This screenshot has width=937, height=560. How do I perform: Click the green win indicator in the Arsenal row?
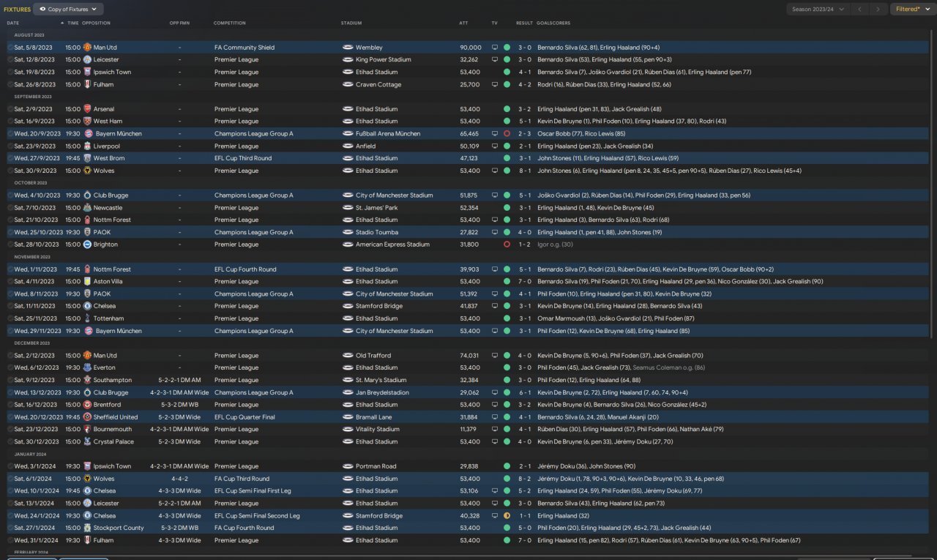507,109
